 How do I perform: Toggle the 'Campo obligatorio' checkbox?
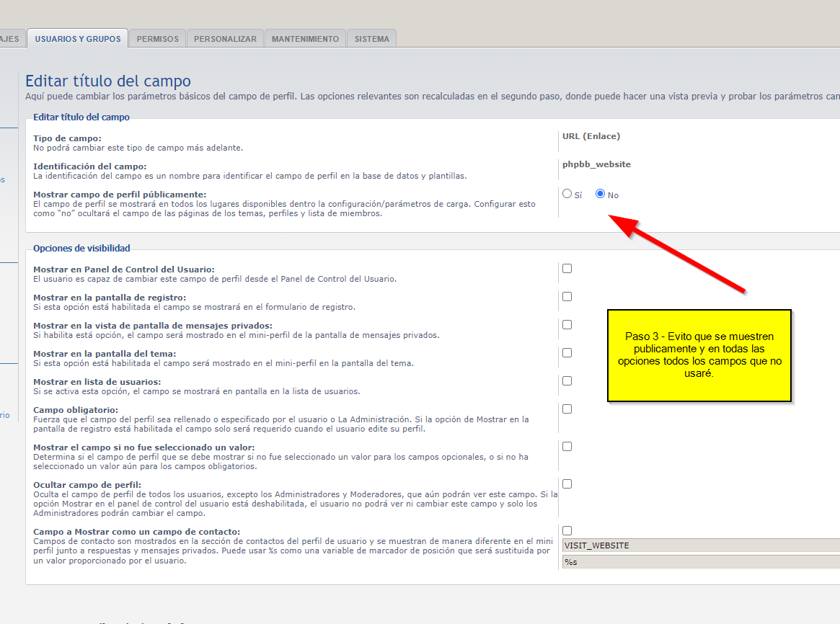click(x=567, y=409)
